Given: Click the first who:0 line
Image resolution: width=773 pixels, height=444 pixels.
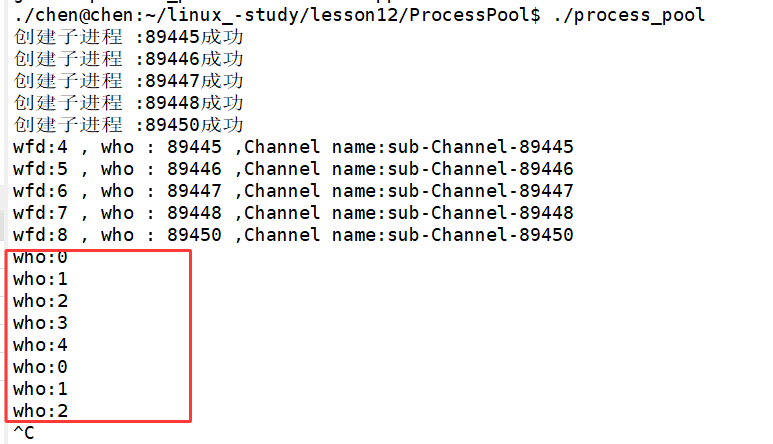Looking at the screenshot, I should 40,257.
